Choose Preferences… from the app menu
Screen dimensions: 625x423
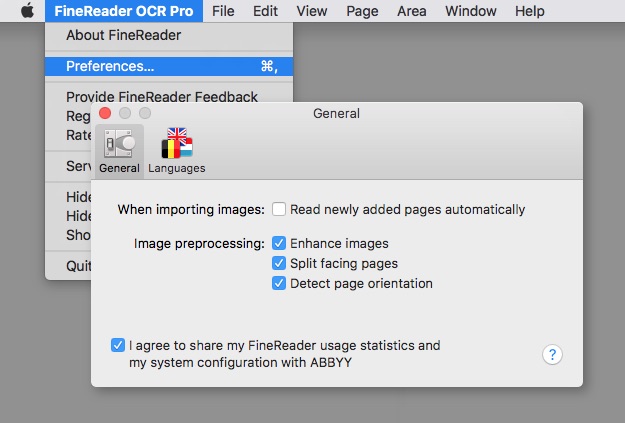(x=110, y=66)
